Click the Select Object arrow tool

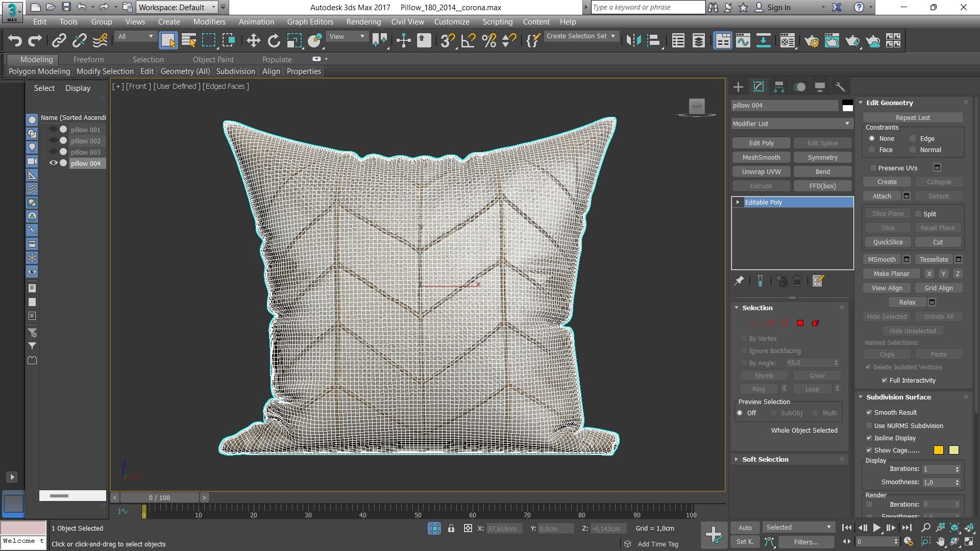(168, 41)
